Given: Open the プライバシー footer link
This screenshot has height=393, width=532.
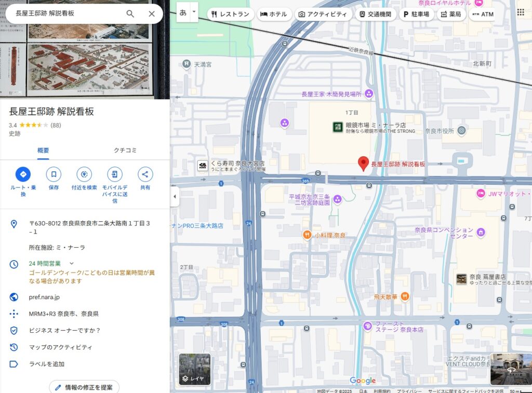Looking at the screenshot, I should [x=409, y=391].
